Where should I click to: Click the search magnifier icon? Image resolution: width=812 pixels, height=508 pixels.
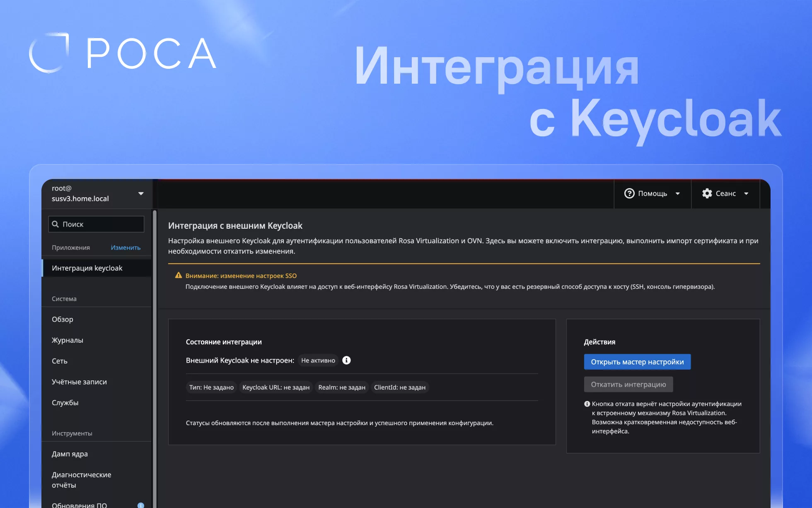coord(55,224)
